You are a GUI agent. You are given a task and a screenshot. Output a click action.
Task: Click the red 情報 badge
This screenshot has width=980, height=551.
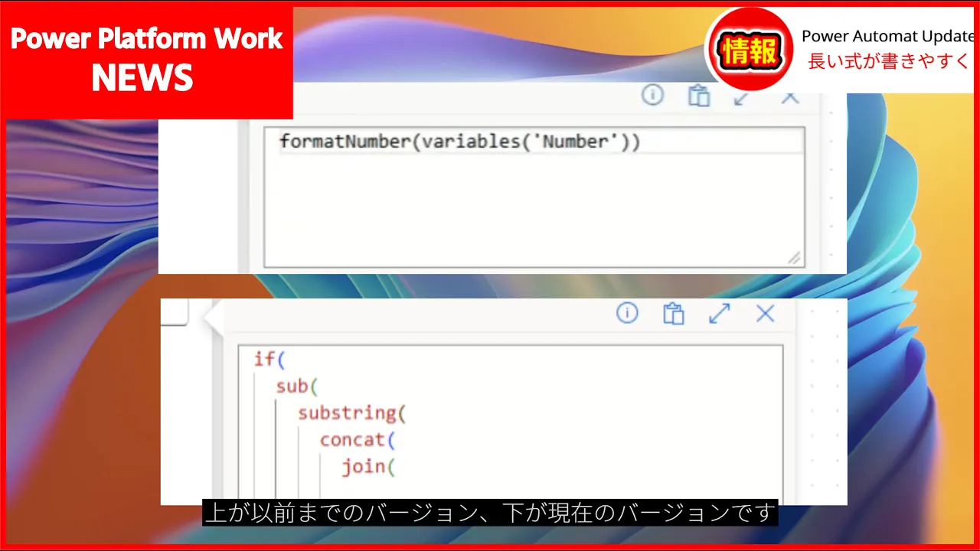pyautogui.click(x=751, y=51)
